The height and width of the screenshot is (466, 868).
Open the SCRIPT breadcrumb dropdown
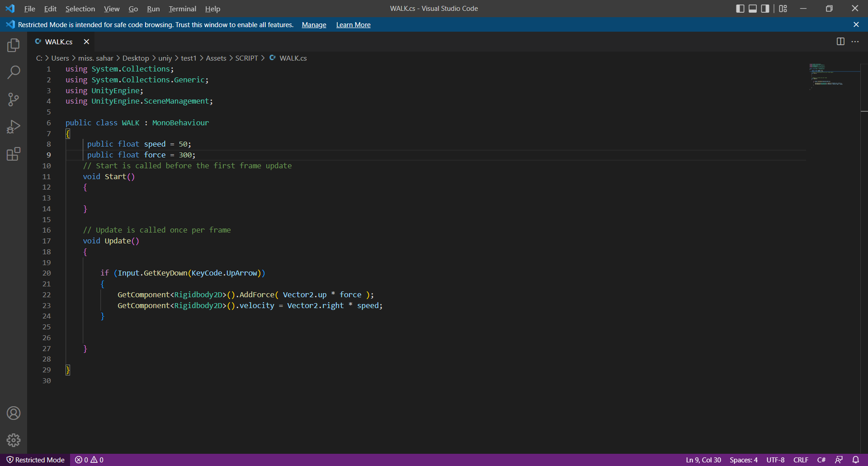[x=246, y=58]
